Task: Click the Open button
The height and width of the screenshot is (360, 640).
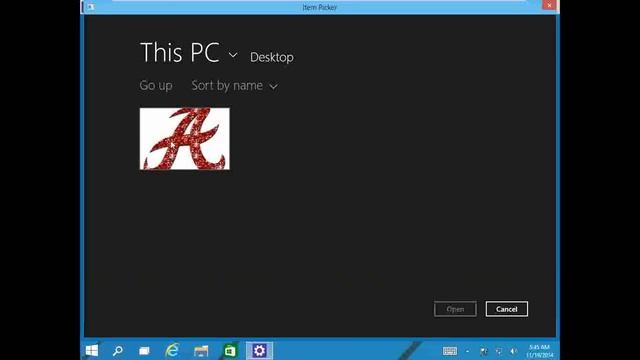Action: (455, 309)
